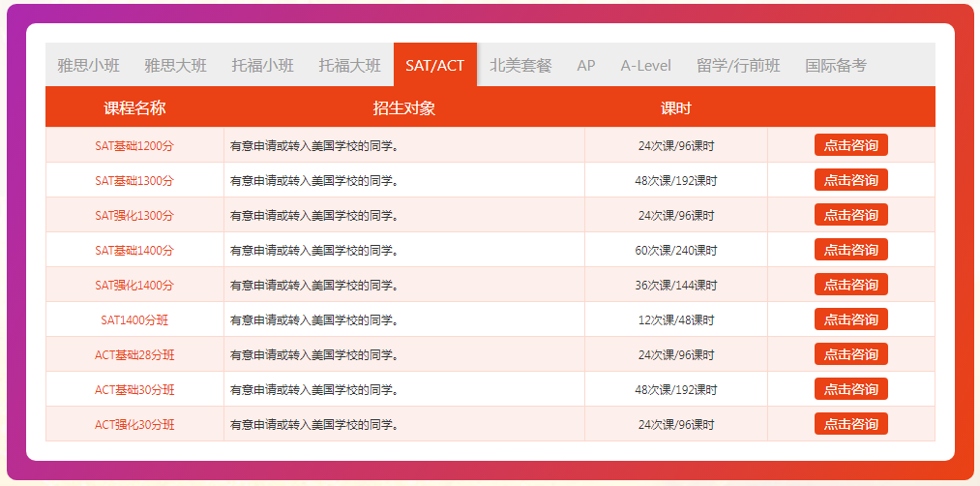Open the 北美套餐 tab
The image size is (980, 486).
520,66
